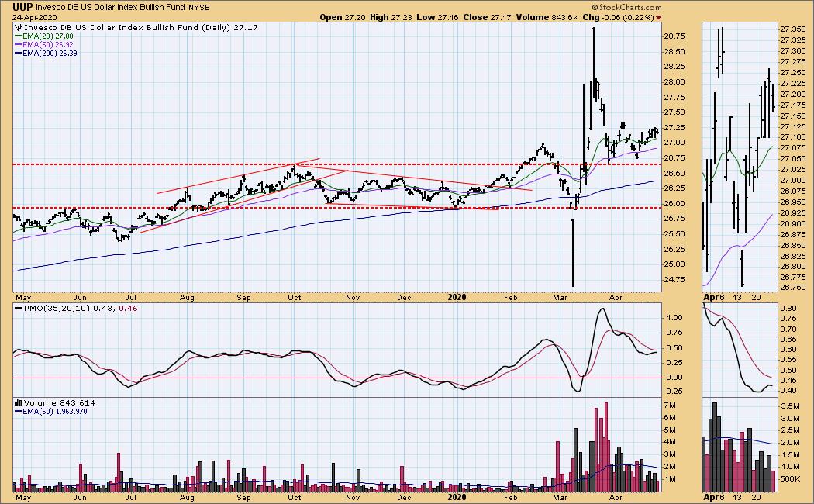Screen dimensions: 814x504
Task: Click the 26.750 label on zoom panel axis
Action: pyautogui.click(x=792, y=288)
